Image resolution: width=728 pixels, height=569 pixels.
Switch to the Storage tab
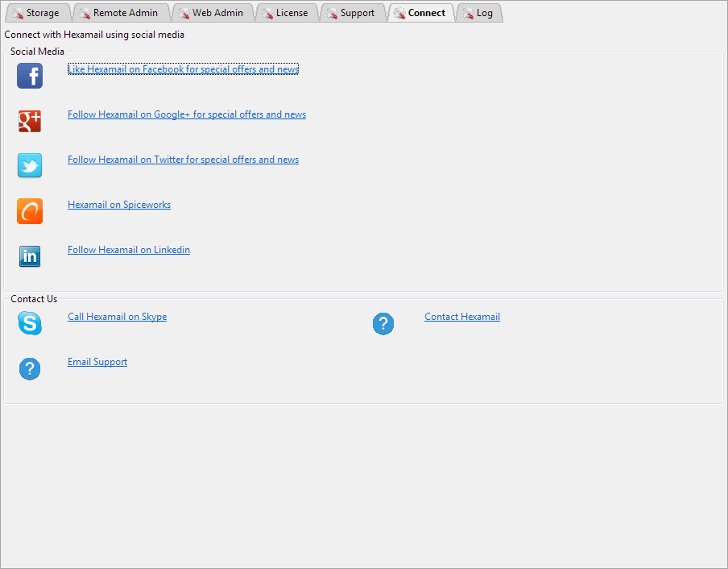[x=36, y=13]
